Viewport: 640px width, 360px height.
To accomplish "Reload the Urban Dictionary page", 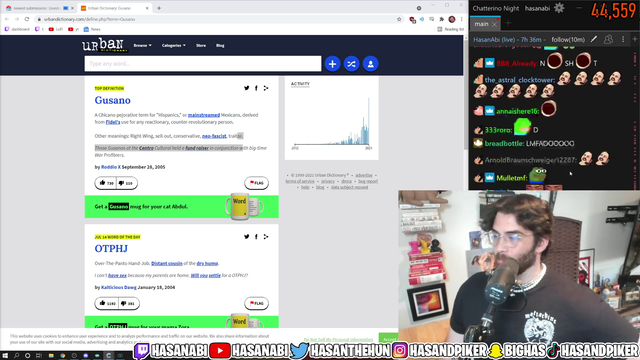I will tap(27, 19).
